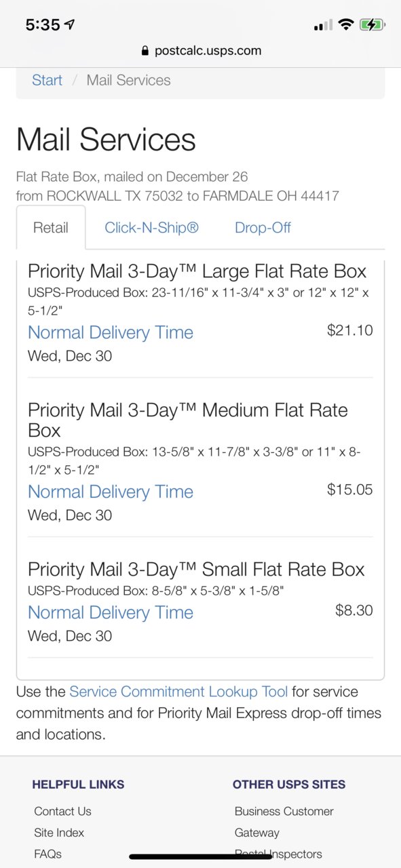This screenshot has height=868, width=401.
Task: Select the Mail Services breadcrumb item
Action: pyautogui.click(x=128, y=80)
